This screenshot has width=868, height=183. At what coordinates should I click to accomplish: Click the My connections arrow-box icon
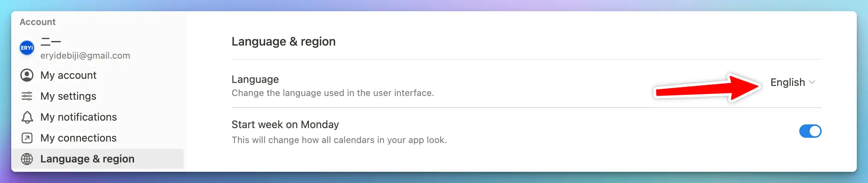coord(27,138)
